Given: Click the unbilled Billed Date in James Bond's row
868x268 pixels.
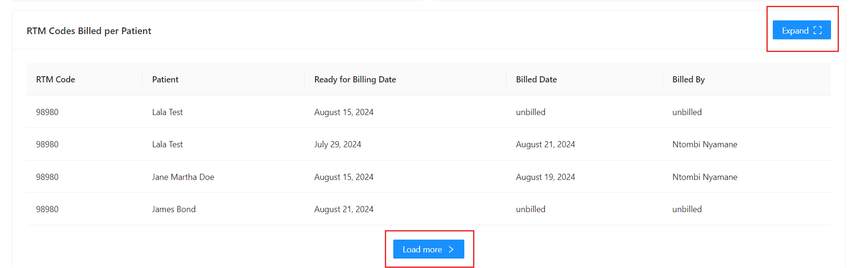Looking at the screenshot, I should [531, 209].
